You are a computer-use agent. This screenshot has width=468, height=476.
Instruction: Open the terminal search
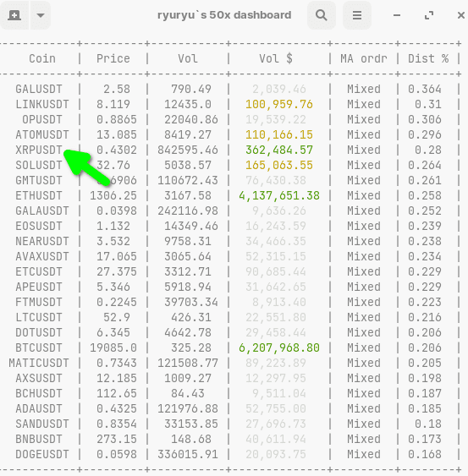322,15
